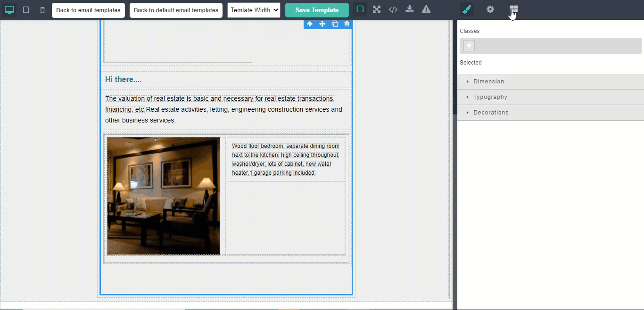Image resolution: width=644 pixels, height=310 pixels.
Task: Expand the Dimension section
Action: click(488, 82)
